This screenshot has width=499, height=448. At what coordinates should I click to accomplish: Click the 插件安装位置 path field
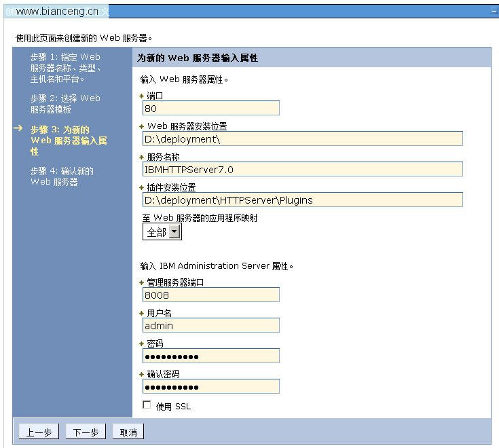click(x=303, y=200)
